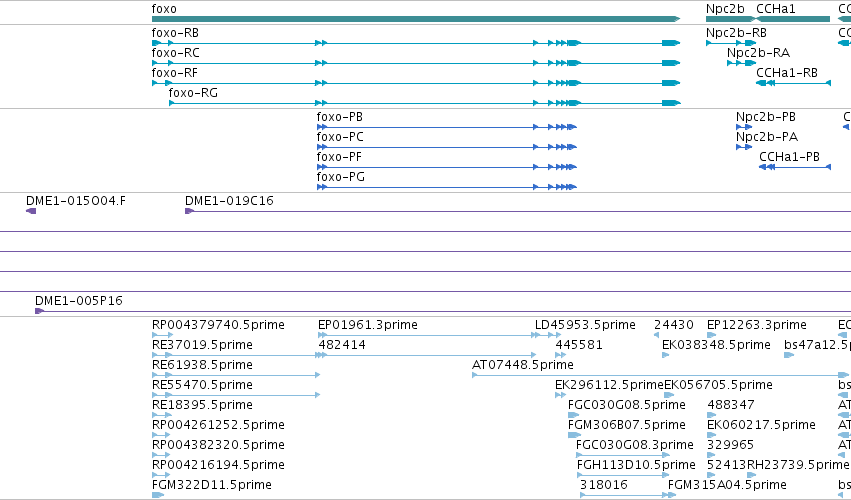Image resolution: width=851 pixels, height=500 pixels.
Task: Select the EK060217.5prime EST label
Action: tap(761, 425)
